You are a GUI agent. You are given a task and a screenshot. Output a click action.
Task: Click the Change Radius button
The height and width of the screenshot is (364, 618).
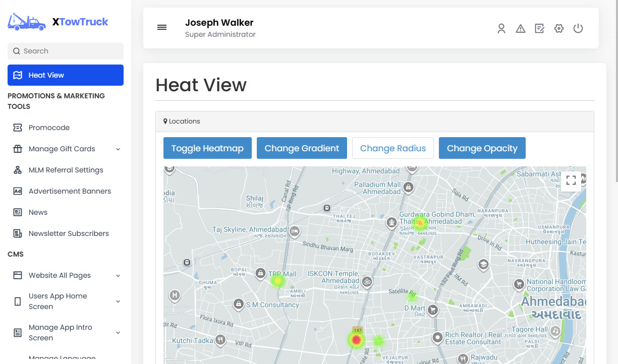[392, 148]
